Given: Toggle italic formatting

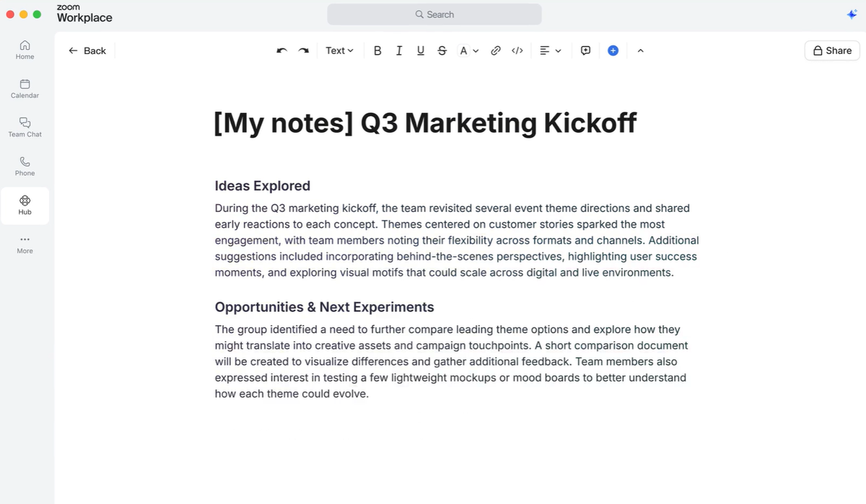Looking at the screenshot, I should [399, 50].
